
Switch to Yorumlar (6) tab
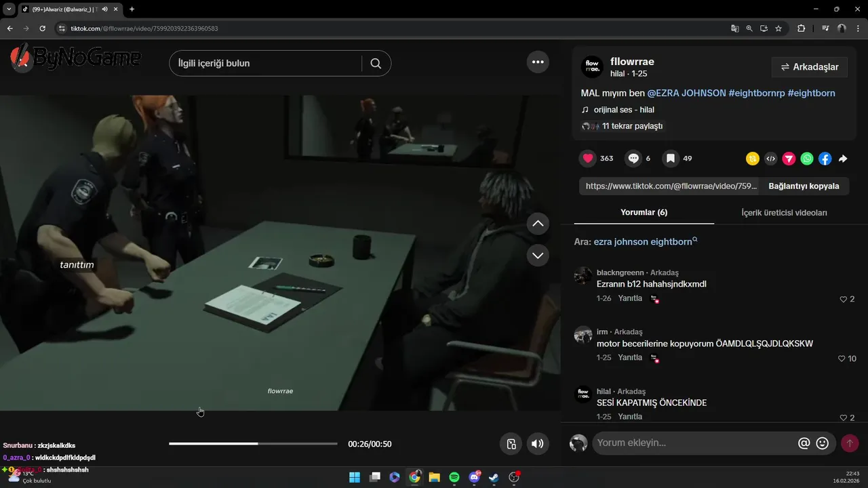pos(644,212)
